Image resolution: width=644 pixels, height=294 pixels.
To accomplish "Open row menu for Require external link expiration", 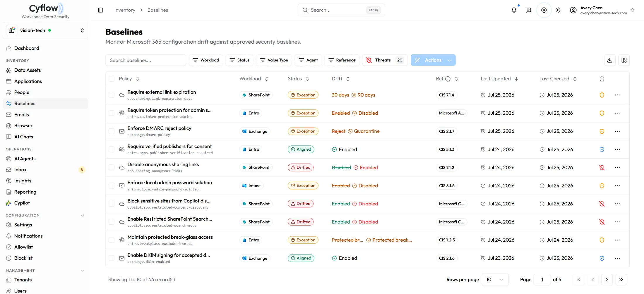I will click(x=617, y=95).
